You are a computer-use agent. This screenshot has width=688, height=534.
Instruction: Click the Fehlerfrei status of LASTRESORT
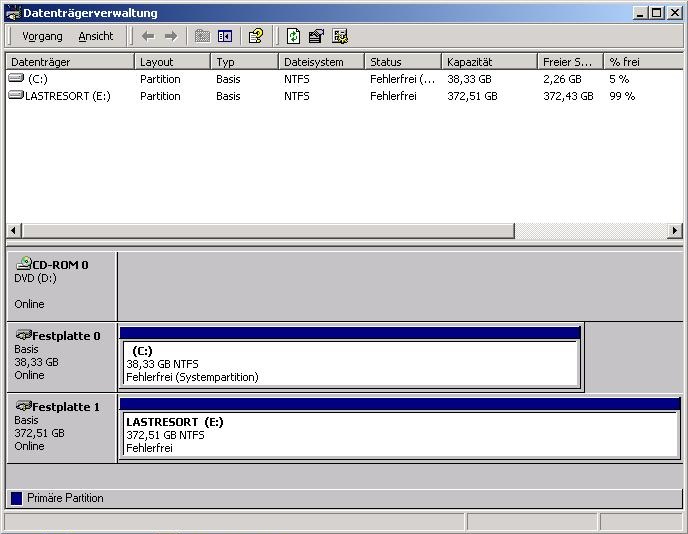(393, 96)
